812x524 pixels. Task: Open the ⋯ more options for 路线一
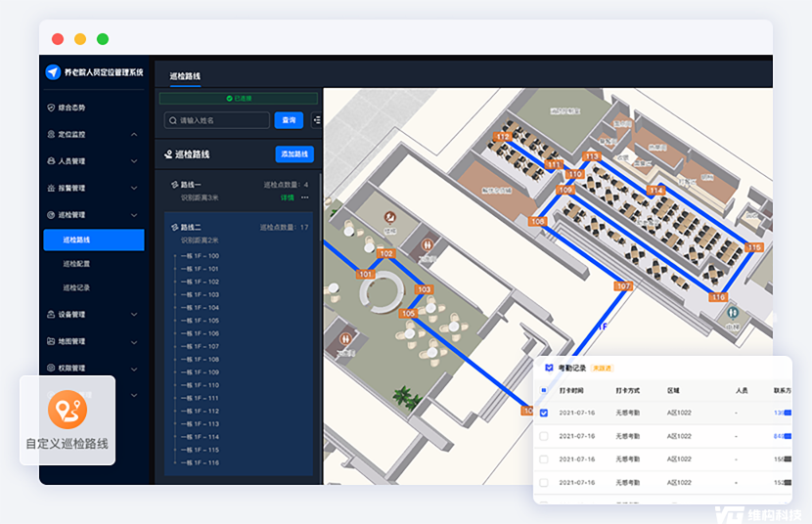pyautogui.click(x=305, y=197)
